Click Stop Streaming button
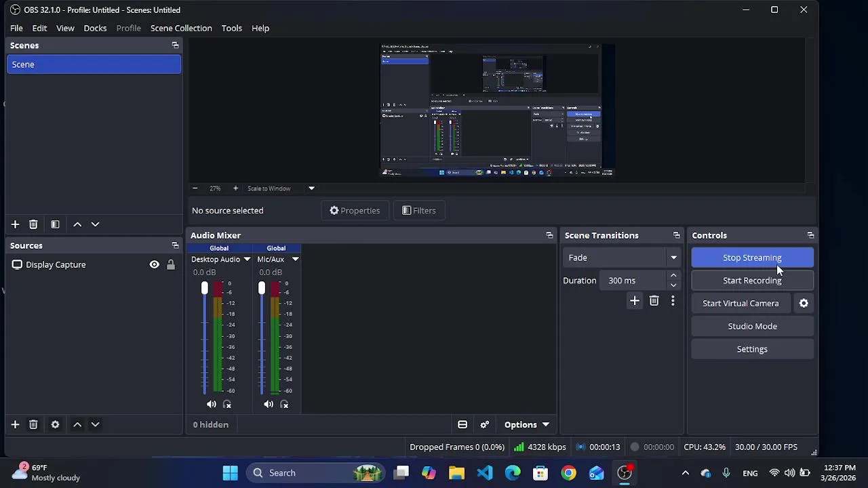 [x=752, y=258]
